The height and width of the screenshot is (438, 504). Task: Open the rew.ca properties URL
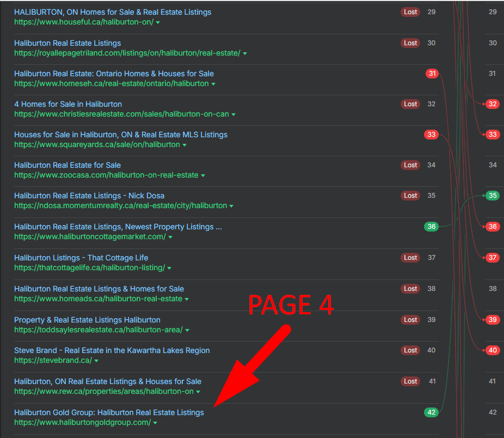click(x=104, y=392)
